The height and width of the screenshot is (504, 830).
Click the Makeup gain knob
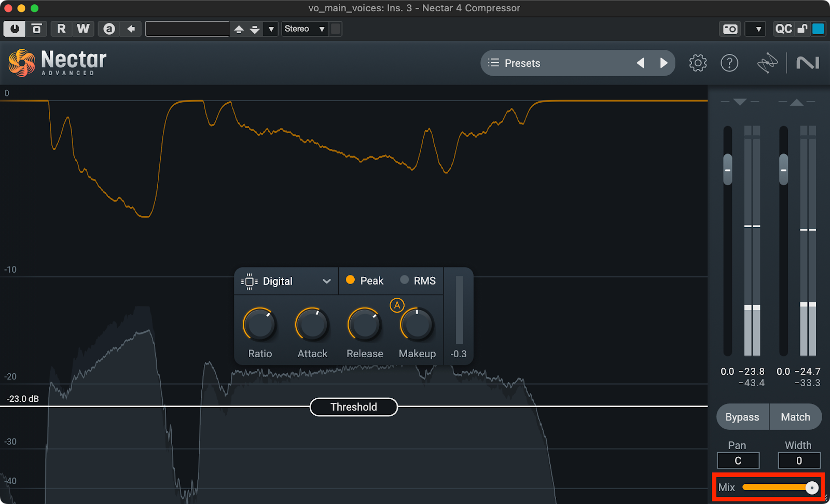[417, 325]
